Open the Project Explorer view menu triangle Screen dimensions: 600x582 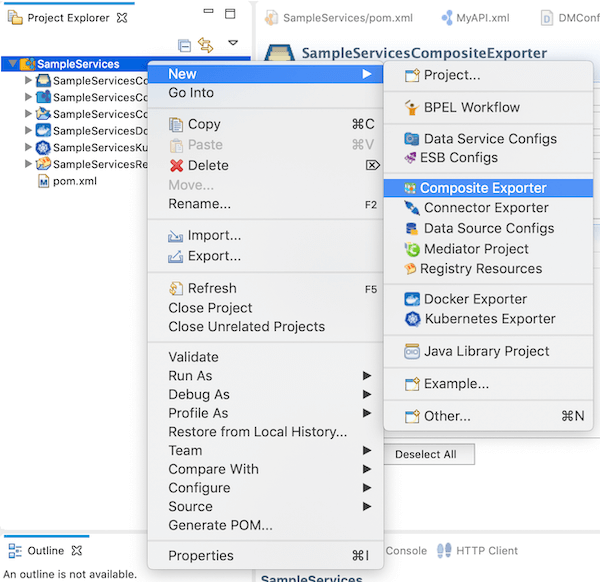[233, 42]
